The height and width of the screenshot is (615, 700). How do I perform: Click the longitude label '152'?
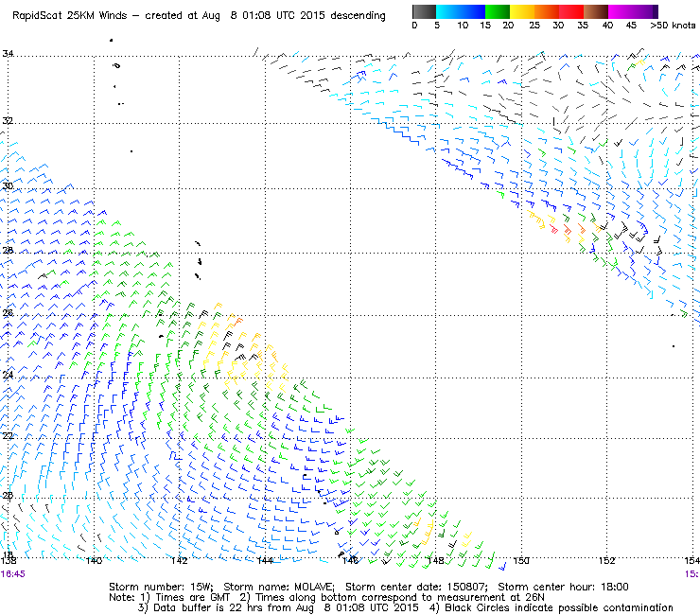pos(606,560)
